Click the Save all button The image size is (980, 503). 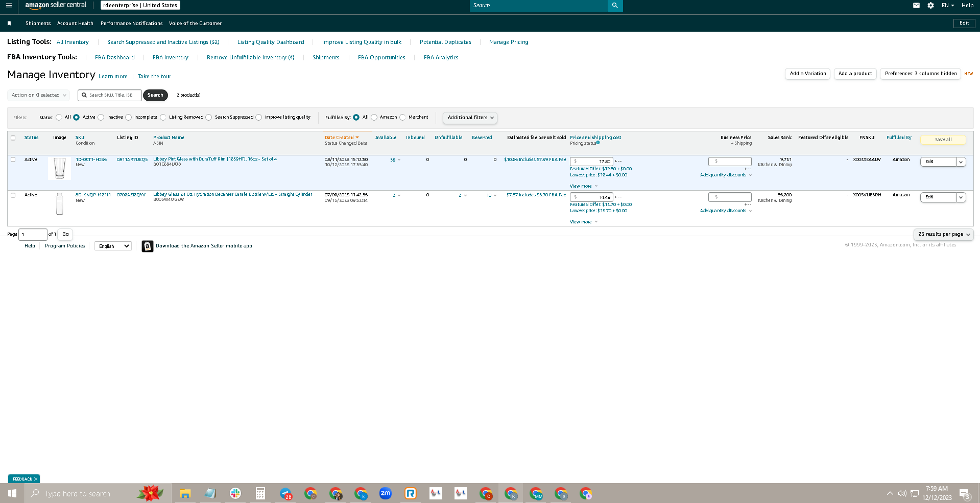pos(943,140)
